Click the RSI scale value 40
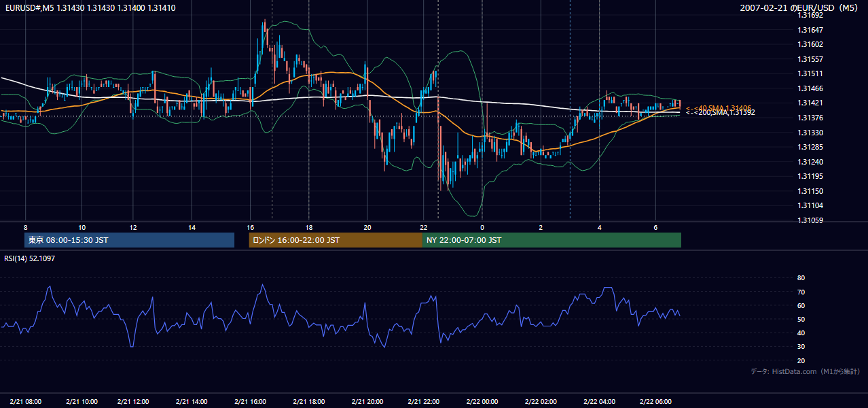Viewport: 868px width, 408px height. tap(801, 333)
